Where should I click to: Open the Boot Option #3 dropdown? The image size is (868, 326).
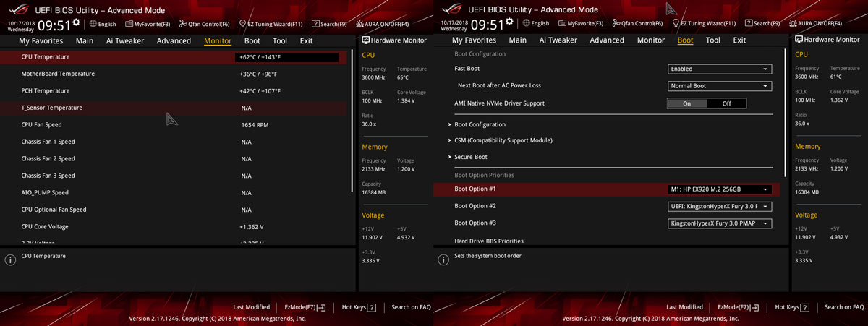pos(720,223)
